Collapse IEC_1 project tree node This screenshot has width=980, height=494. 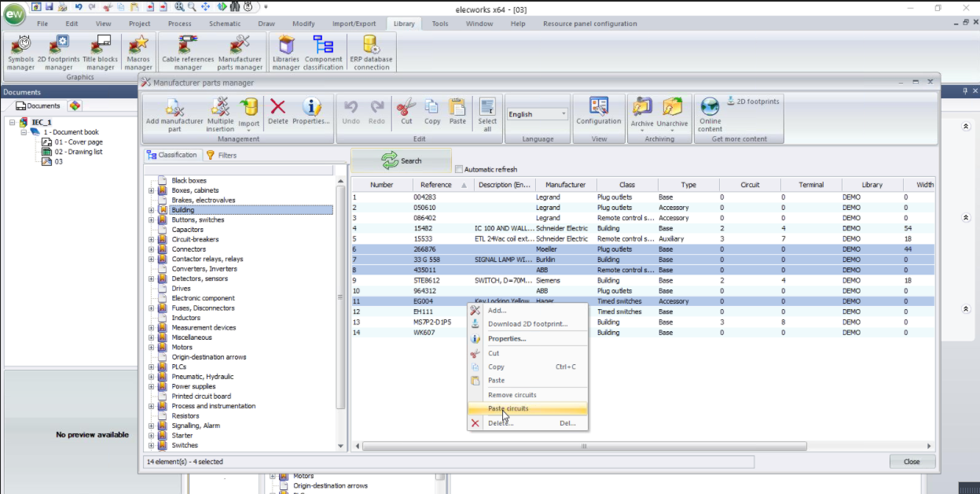click(12, 123)
